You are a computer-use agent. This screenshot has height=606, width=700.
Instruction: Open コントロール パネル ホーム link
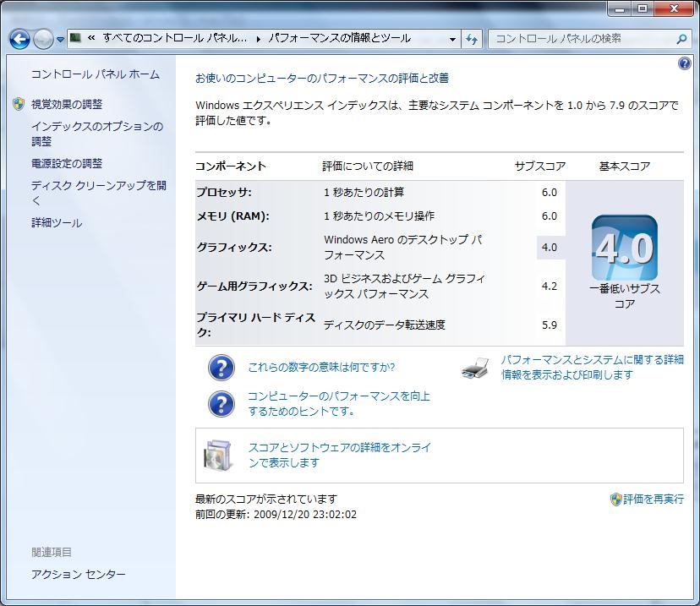pyautogui.click(x=95, y=74)
